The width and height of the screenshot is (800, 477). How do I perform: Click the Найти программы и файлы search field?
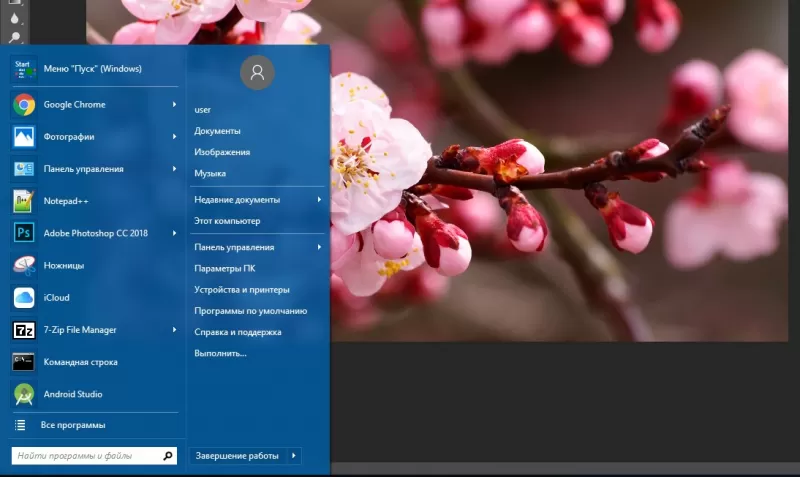[87, 456]
